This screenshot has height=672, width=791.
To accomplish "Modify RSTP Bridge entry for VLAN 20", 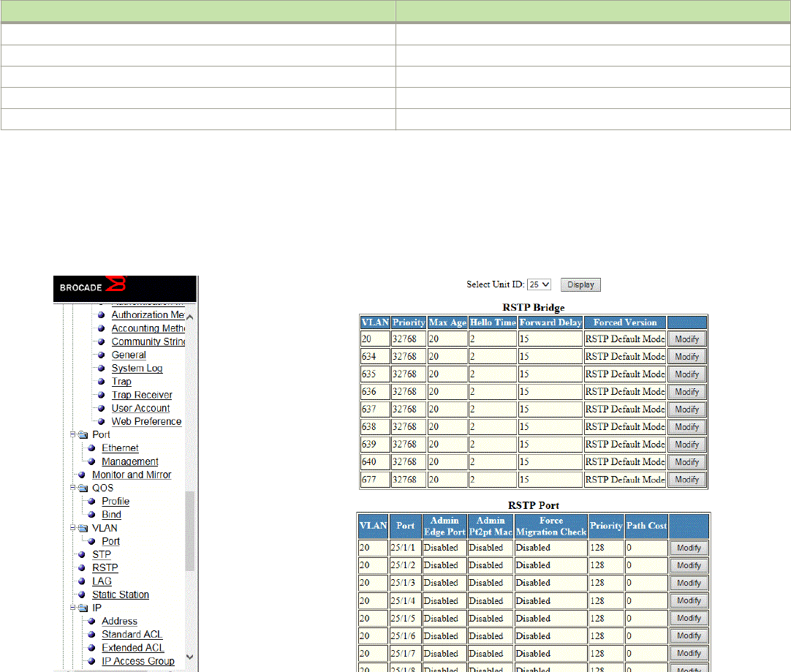I will point(687,339).
